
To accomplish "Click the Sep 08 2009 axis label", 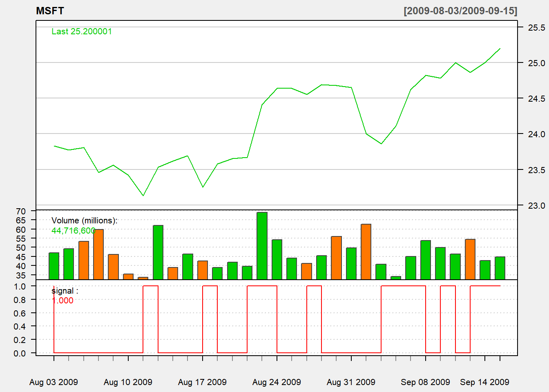I will (x=425, y=382).
